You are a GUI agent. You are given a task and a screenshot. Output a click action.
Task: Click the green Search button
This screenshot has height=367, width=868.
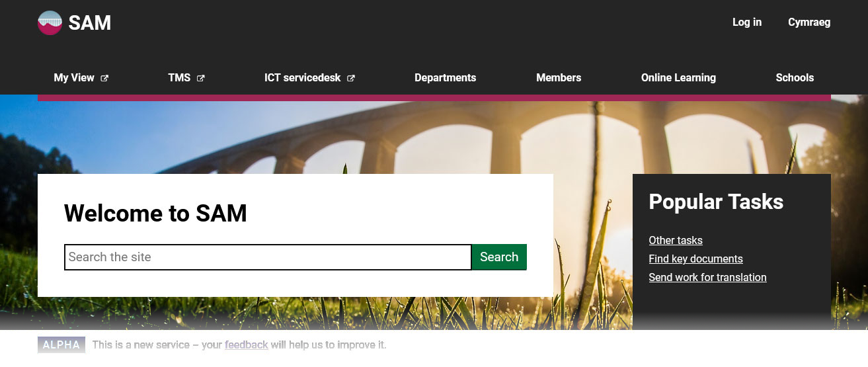[499, 257]
